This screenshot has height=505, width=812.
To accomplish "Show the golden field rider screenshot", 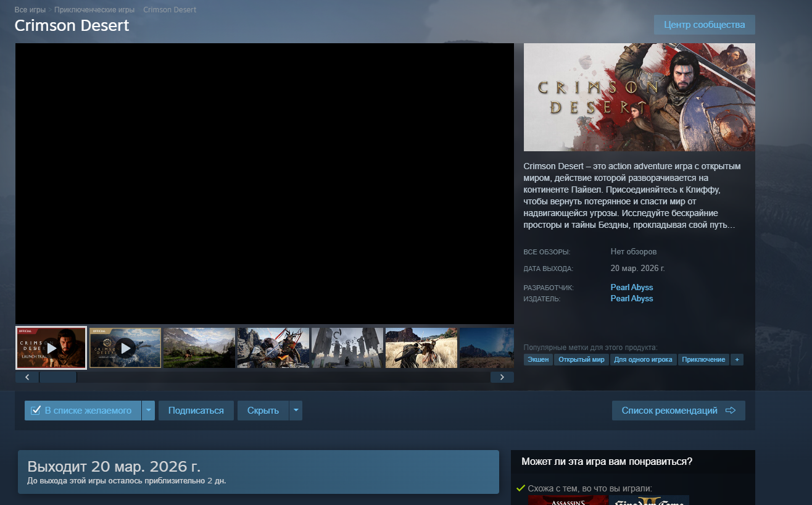I will pos(421,348).
